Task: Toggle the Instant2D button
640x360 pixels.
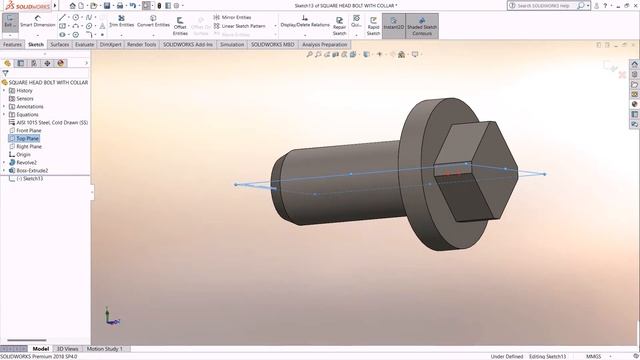Action: [393, 26]
